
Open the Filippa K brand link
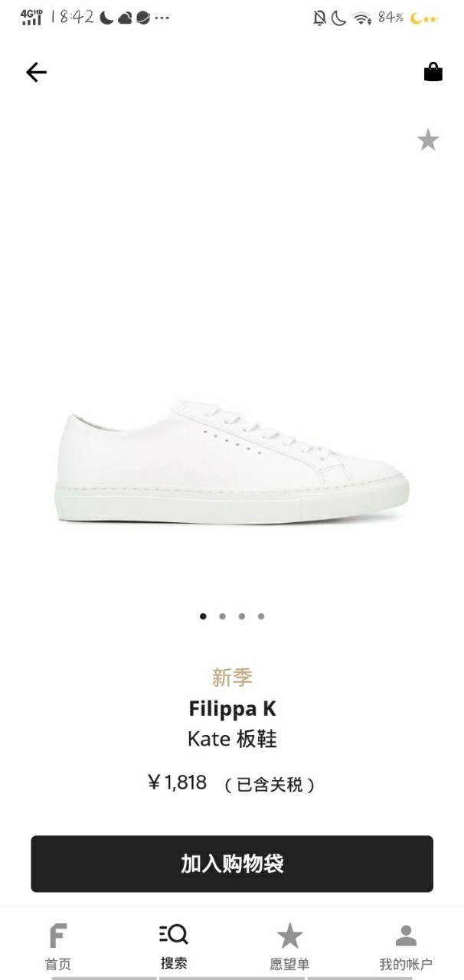[x=232, y=708]
